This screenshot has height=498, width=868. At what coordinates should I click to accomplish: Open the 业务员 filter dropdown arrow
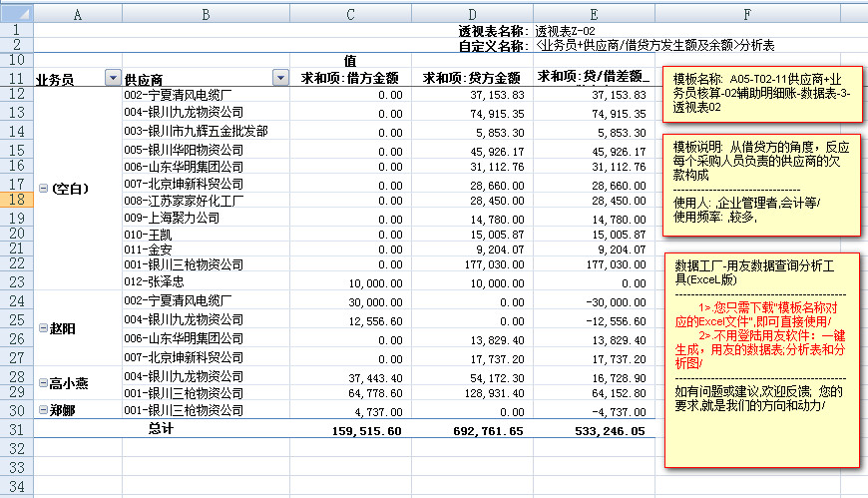coord(112,79)
